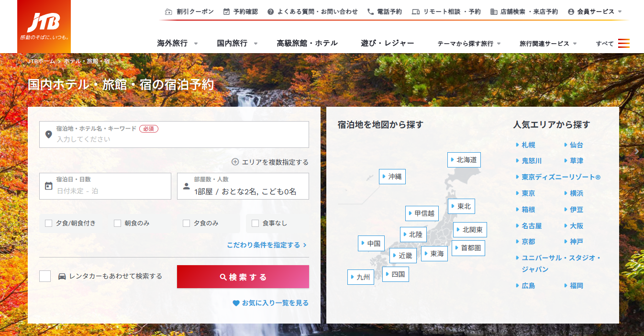
Task: Click the phone reservation icon
Action: coord(370,11)
